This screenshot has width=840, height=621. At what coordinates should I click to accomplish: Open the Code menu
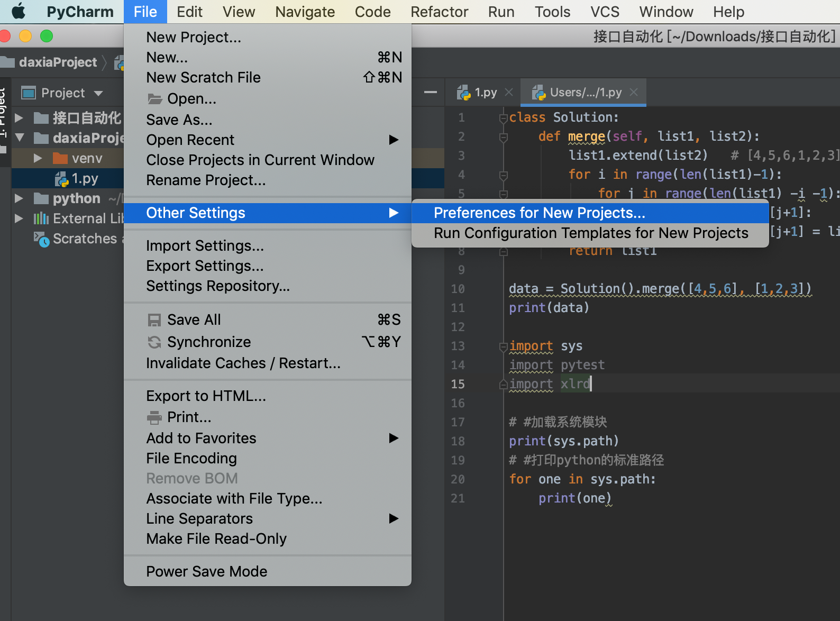372,12
